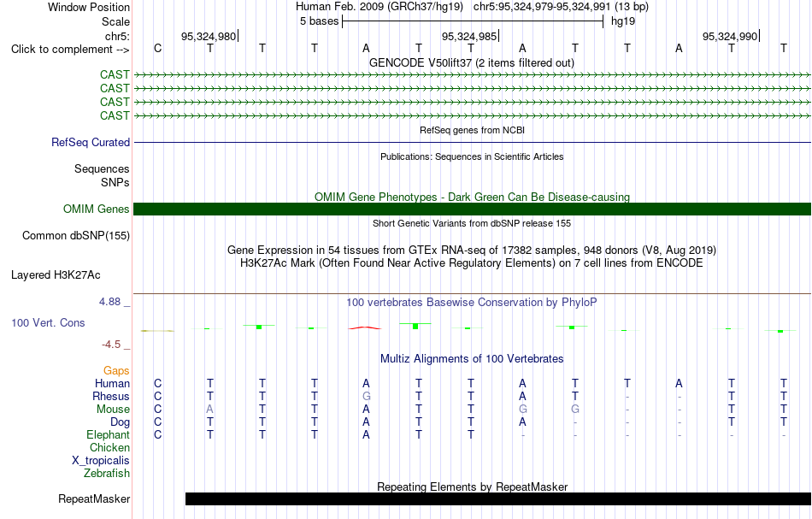Click the hg19 label beside scale bar

click(x=623, y=21)
